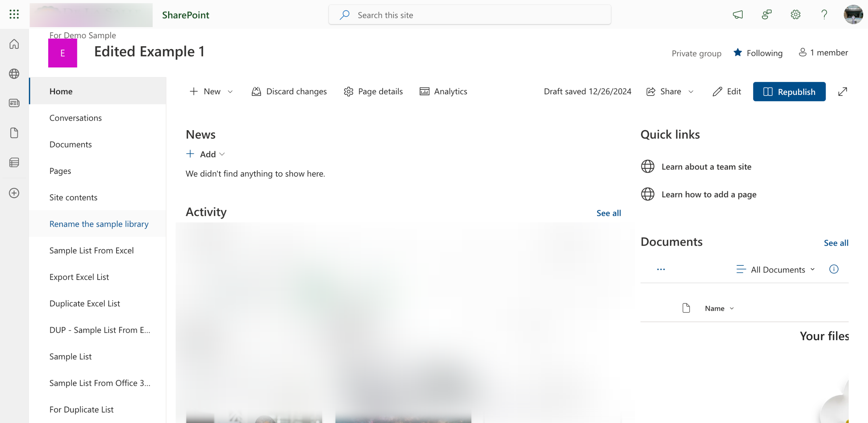Image resolution: width=868 pixels, height=423 pixels.
Task: Click the megaphone feedback icon
Action: tap(738, 15)
